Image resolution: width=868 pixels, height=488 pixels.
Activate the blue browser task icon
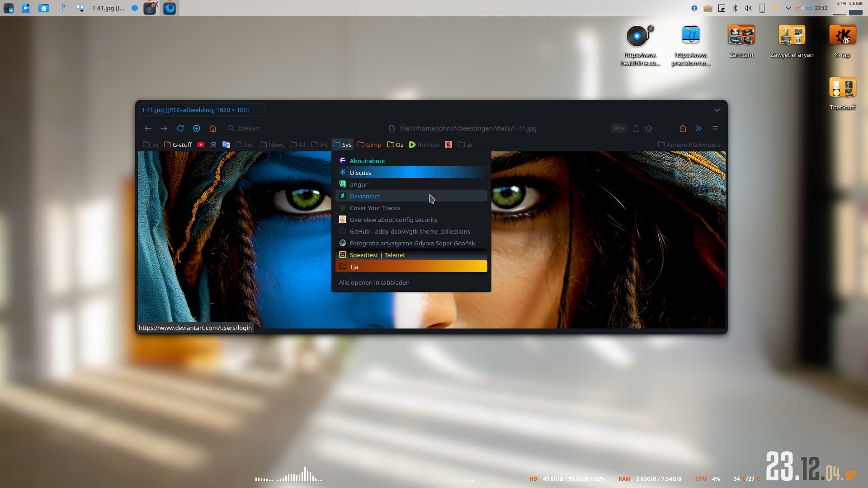(170, 8)
